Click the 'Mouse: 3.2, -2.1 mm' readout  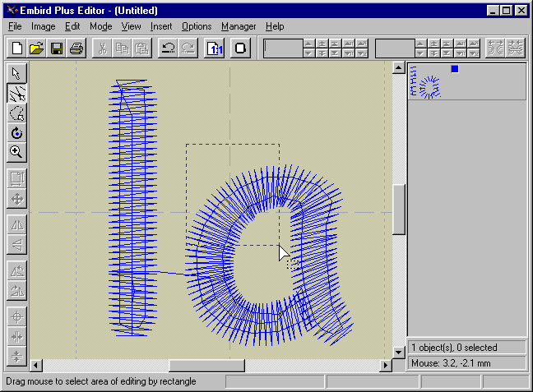pos(451,363)
